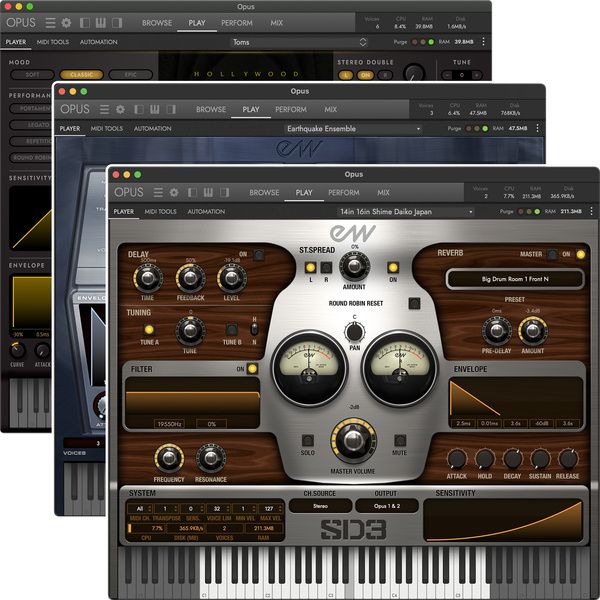This screenshot has width=600, height=600.
Task: Toggle Stereo Spread ON light
Action: tap(393, 267)
